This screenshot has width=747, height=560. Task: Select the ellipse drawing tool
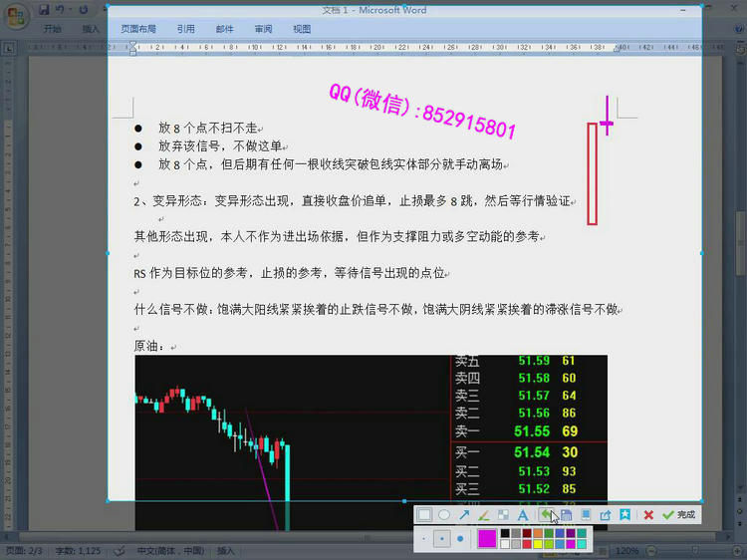tap(444, 515)
